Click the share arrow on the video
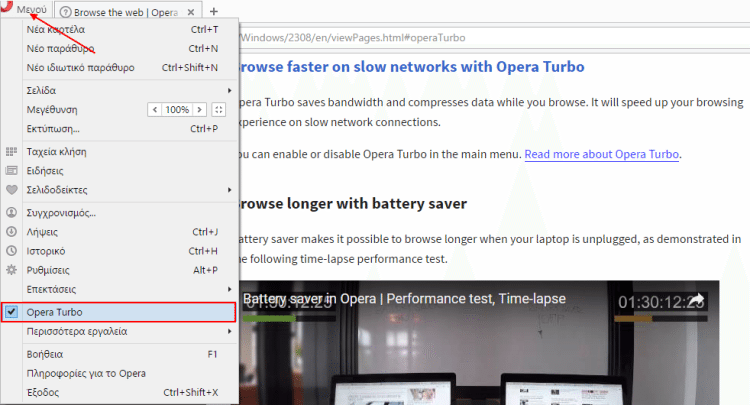750x405 pixels. 696,300
